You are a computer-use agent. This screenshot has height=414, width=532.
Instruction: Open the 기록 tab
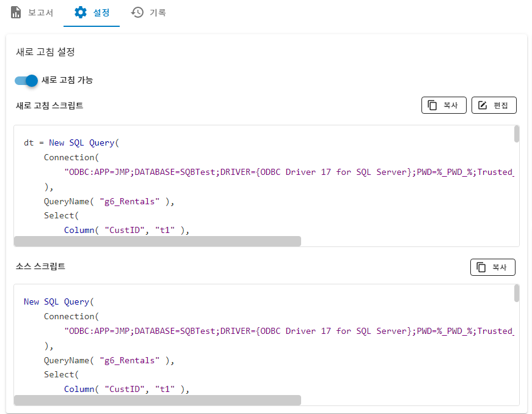pos(158,12)
